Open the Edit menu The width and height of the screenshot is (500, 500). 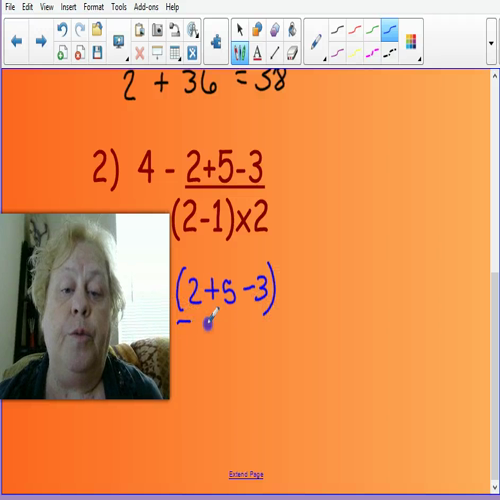[27, 7]
